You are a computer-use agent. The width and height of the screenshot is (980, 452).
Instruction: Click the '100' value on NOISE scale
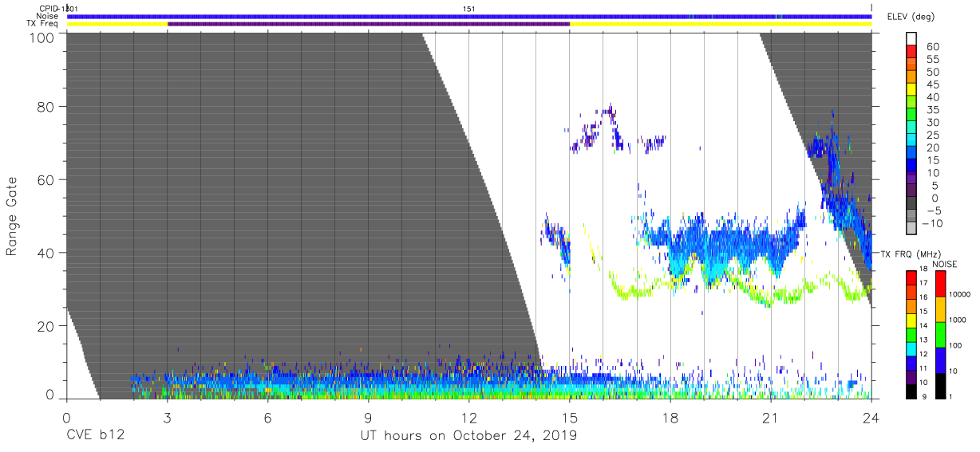coord(956,345)
